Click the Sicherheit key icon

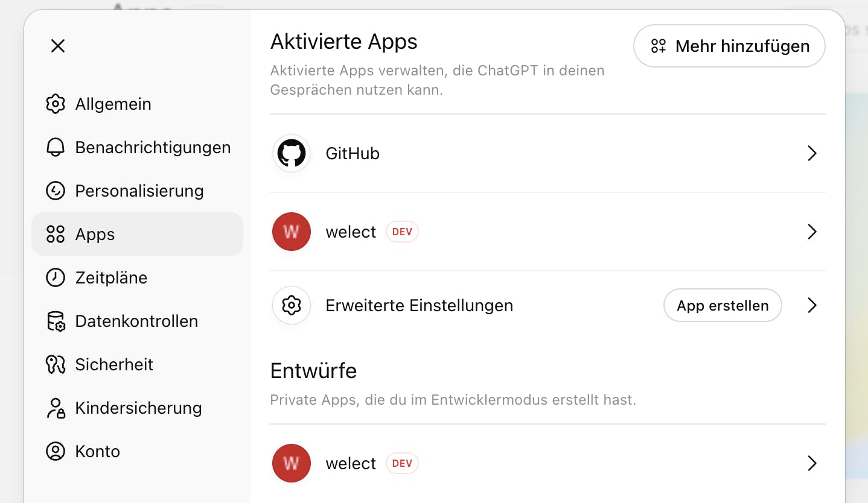tap(56, 364)
